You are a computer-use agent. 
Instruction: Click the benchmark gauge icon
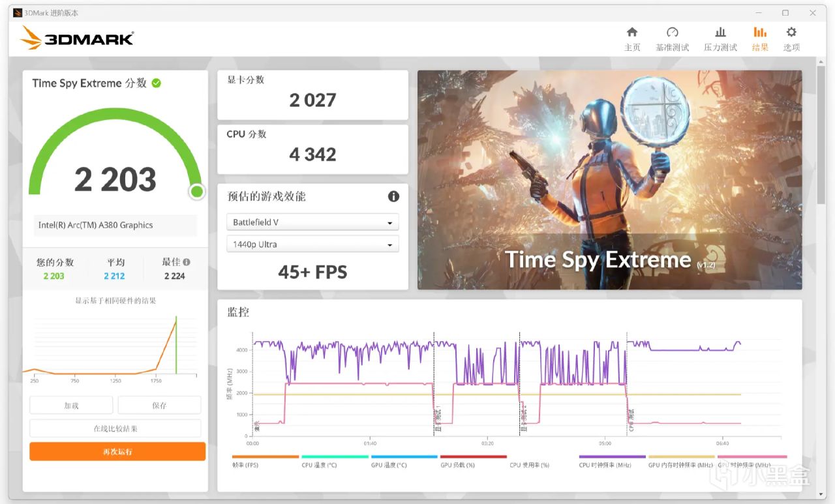click(x=673, y=32)
